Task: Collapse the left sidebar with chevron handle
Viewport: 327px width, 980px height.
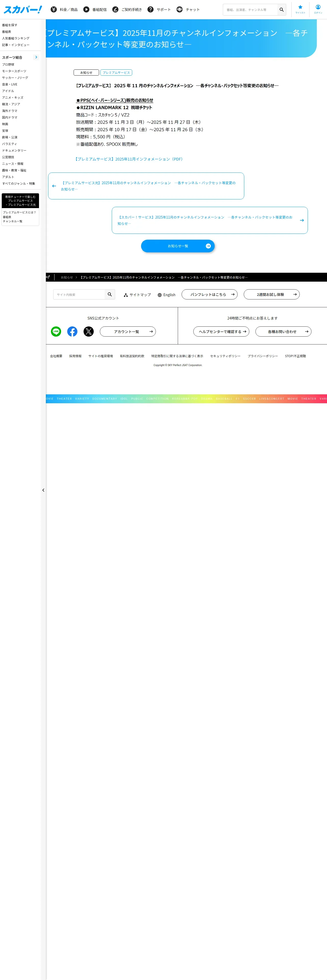Action: click(43, 490)
